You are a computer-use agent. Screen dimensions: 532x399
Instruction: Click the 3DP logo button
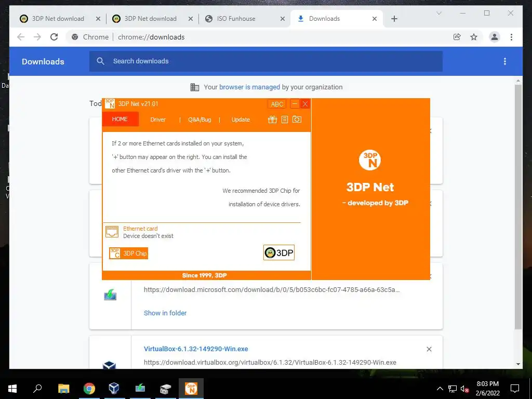pos(279,252)
